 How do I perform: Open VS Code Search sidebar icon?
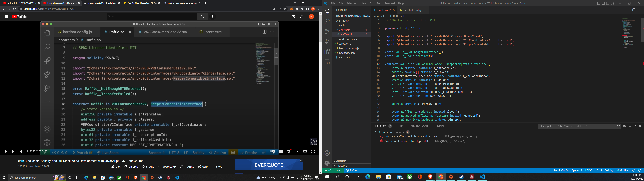327,22
